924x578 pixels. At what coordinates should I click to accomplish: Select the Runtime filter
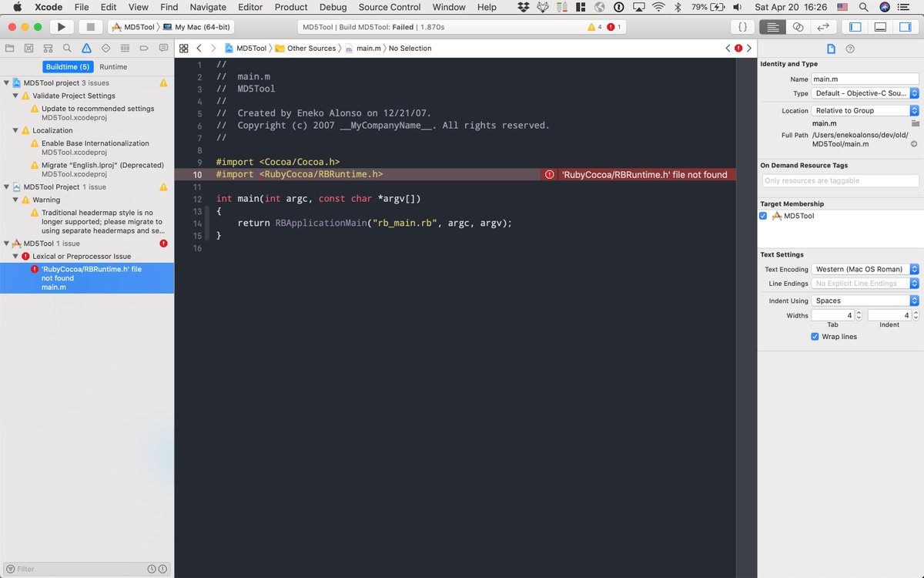pyautogui.click(x=113, y=67)
